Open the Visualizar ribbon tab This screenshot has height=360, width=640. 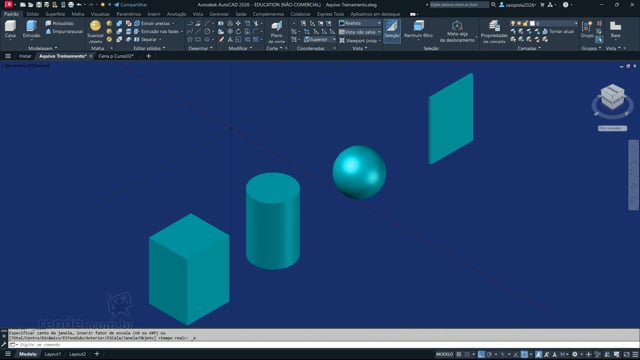point(100,14)
